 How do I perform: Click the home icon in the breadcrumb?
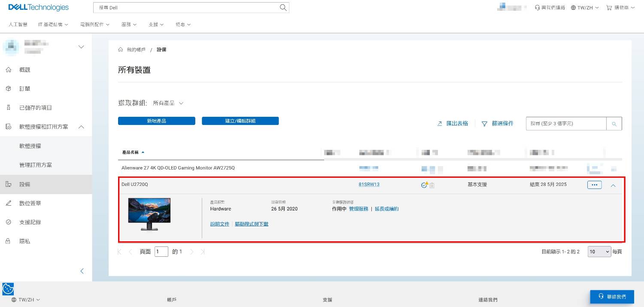121,50
